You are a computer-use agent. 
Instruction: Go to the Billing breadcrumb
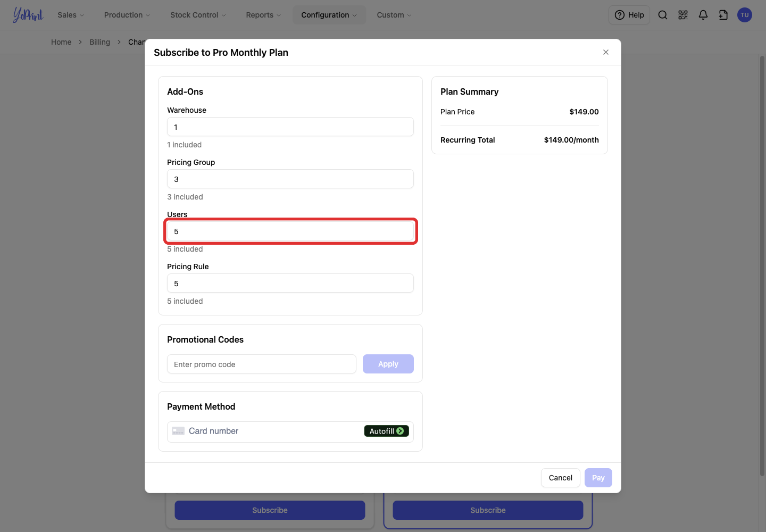pyautogui.click(x=99, y=42)
